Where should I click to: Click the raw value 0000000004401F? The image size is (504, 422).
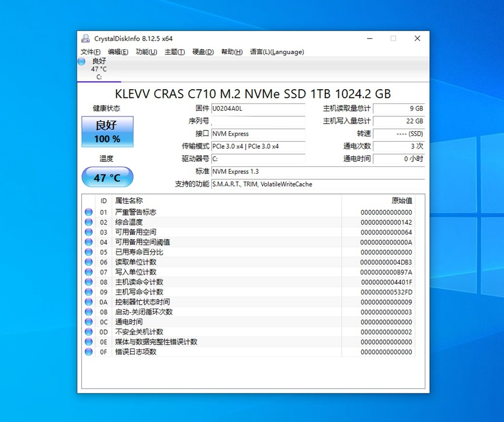(x=386, y=282)
